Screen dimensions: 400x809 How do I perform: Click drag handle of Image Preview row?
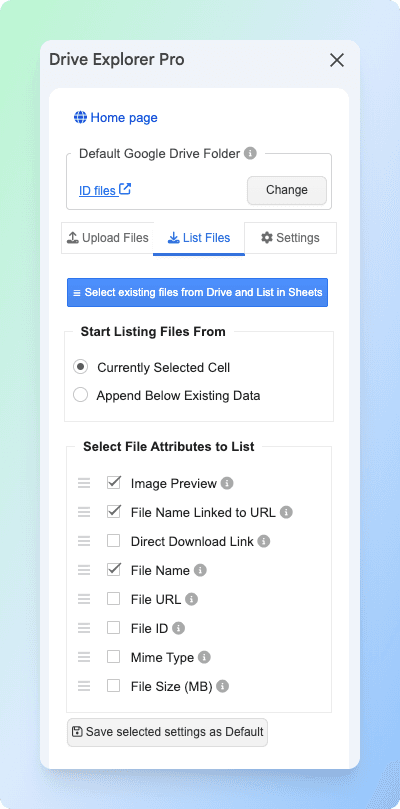(x=84, y=483)
